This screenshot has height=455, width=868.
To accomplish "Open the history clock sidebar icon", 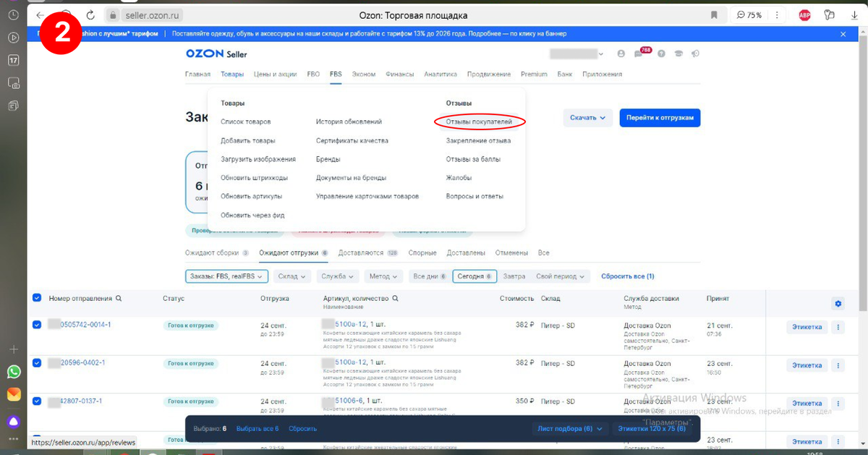I will point(14,14).
